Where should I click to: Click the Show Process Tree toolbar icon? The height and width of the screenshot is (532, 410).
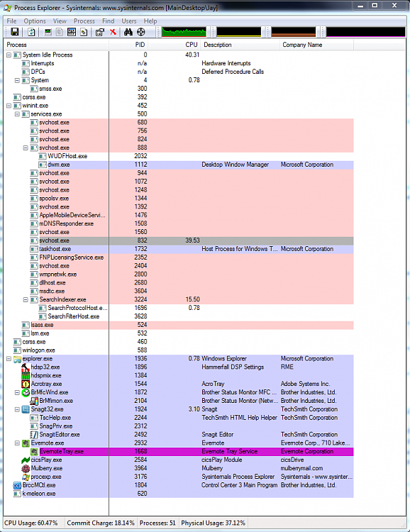point(60,32)
